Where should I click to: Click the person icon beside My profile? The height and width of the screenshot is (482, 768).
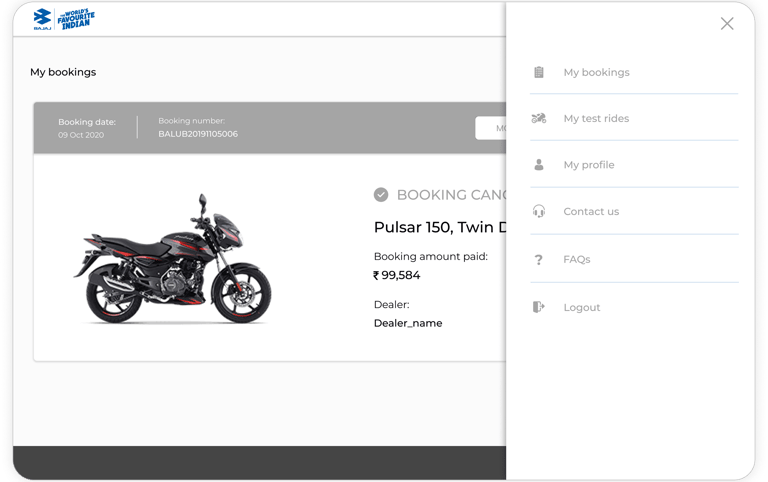pos(539,165)
